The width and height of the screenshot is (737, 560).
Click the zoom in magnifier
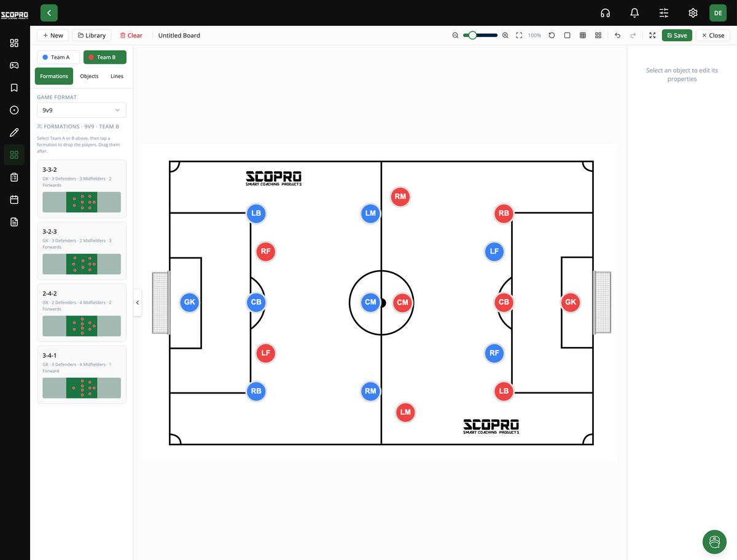tap(505, 36)
